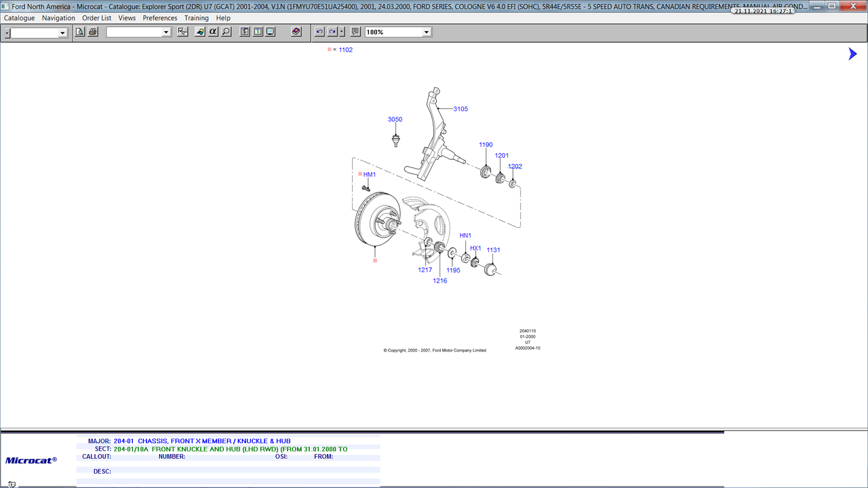Select part callout 1216 on diagram
868x488 pixels.
click(440, 281)
